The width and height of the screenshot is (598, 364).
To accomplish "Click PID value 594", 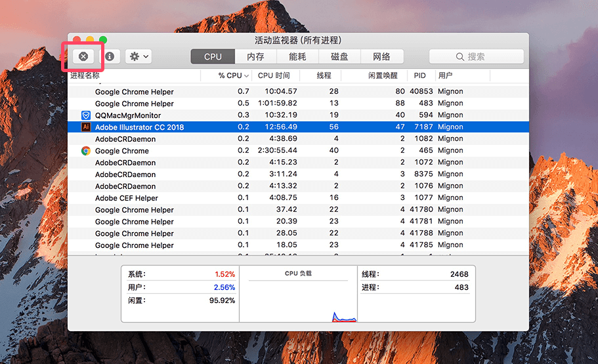I will pyautogui.click(x=425, y=115).
